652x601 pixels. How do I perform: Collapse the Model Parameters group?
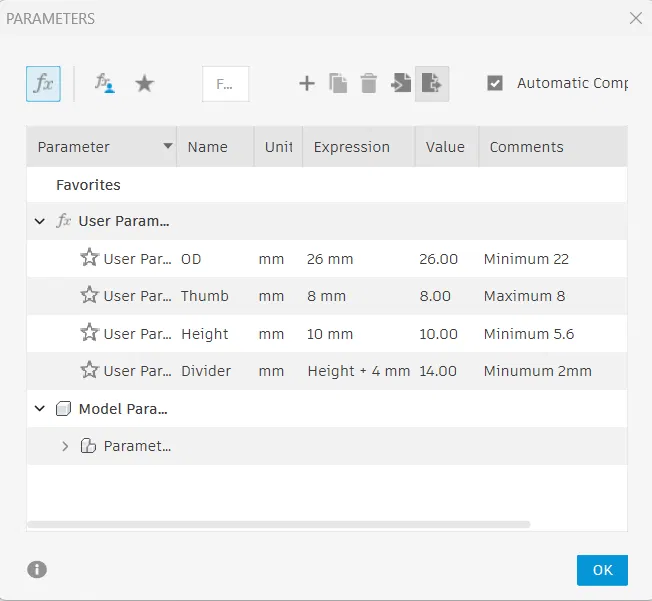[40, 408]
